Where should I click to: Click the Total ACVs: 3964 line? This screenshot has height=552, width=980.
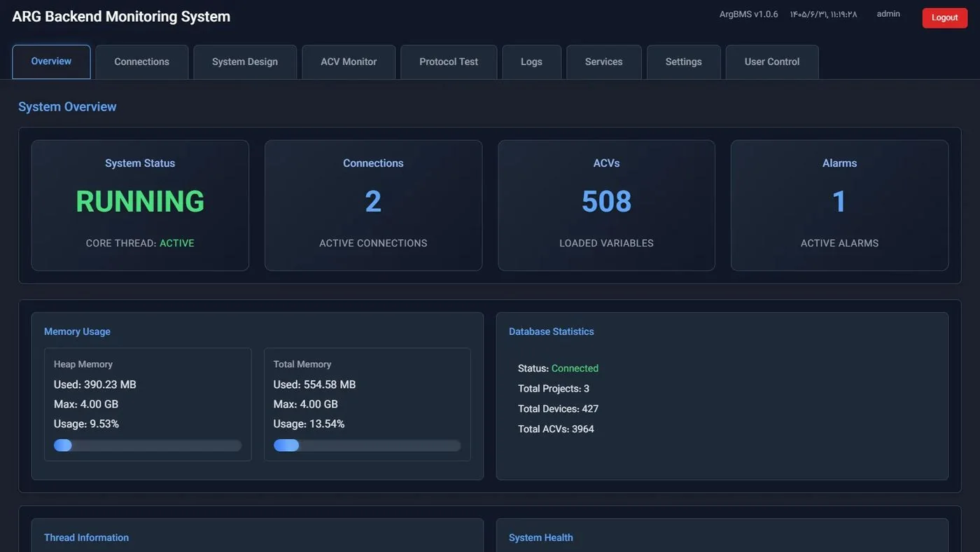(x=556, y=429)
